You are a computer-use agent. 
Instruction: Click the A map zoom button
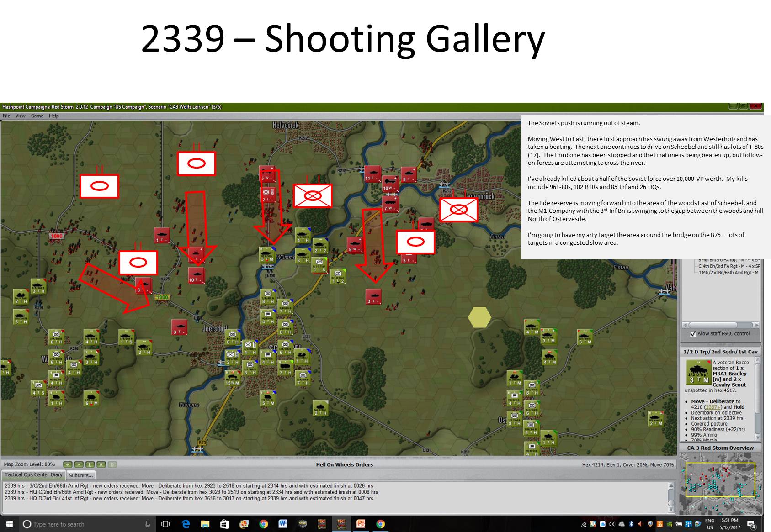coord(101,464)
